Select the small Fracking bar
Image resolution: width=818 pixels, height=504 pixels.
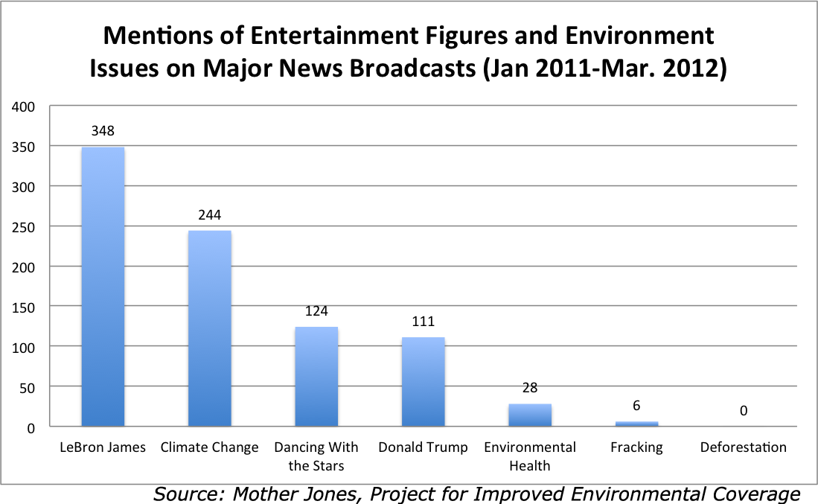pos(636,424)
